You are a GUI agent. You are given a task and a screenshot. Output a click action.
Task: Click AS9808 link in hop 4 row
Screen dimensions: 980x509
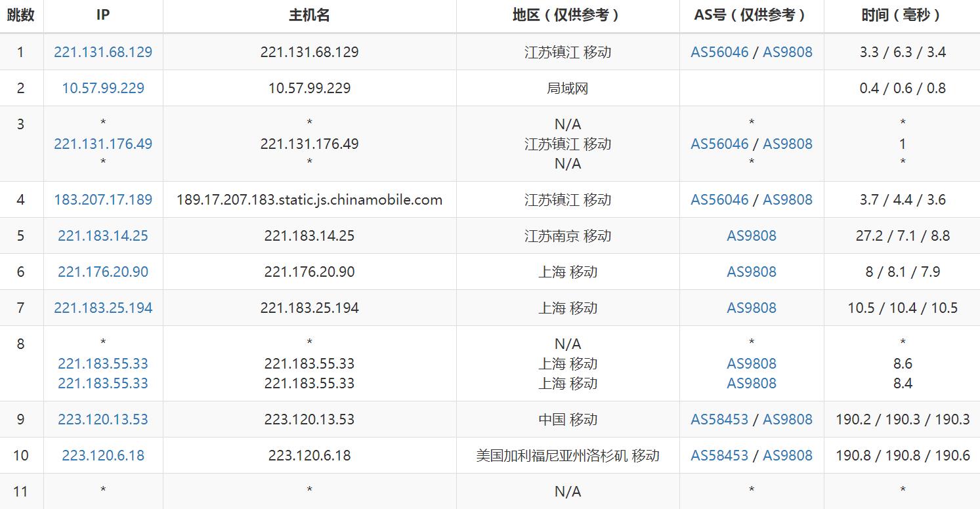click(x=788, y=199)
